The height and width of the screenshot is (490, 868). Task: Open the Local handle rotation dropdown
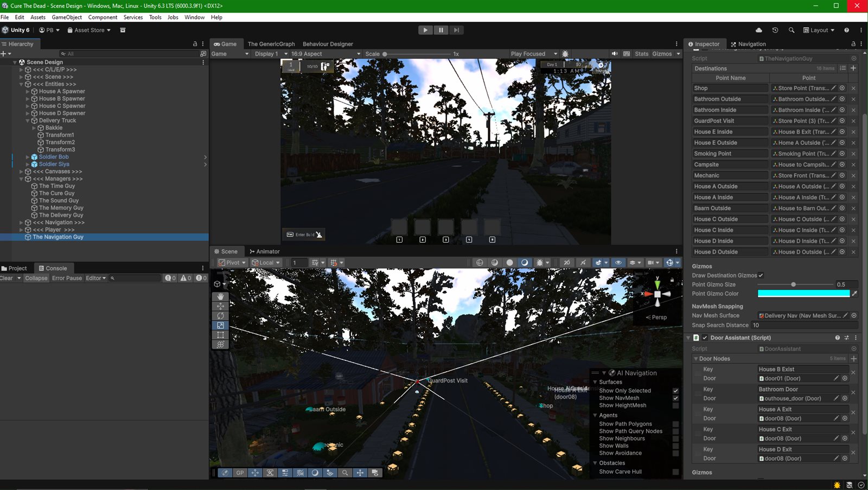pos(266,263)
